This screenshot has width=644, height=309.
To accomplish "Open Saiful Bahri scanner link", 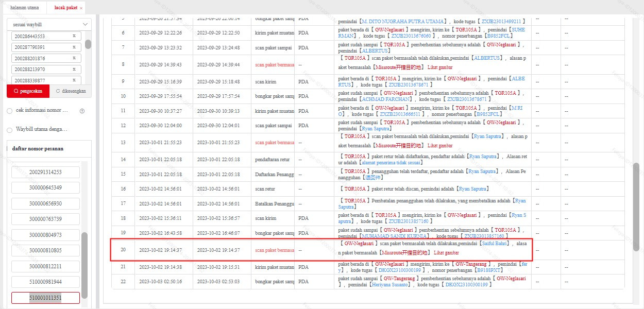I will click(495, 243).
